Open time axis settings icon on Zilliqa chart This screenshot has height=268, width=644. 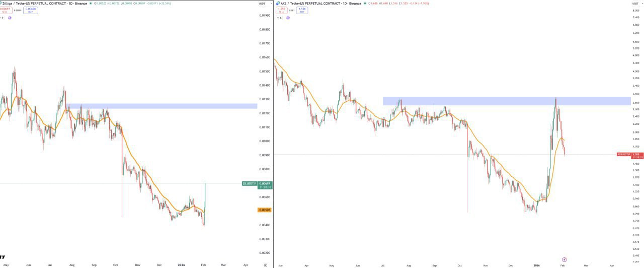tap(265, 264)
